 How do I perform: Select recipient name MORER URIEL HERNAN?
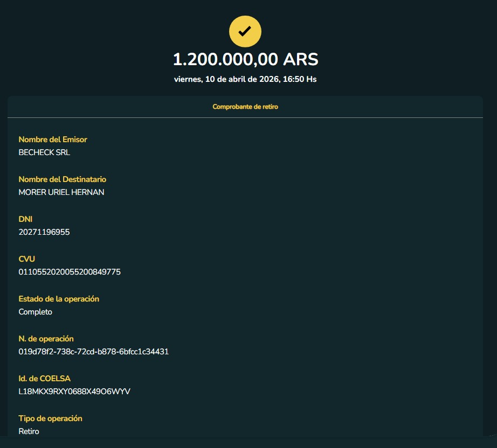point(61,192)
